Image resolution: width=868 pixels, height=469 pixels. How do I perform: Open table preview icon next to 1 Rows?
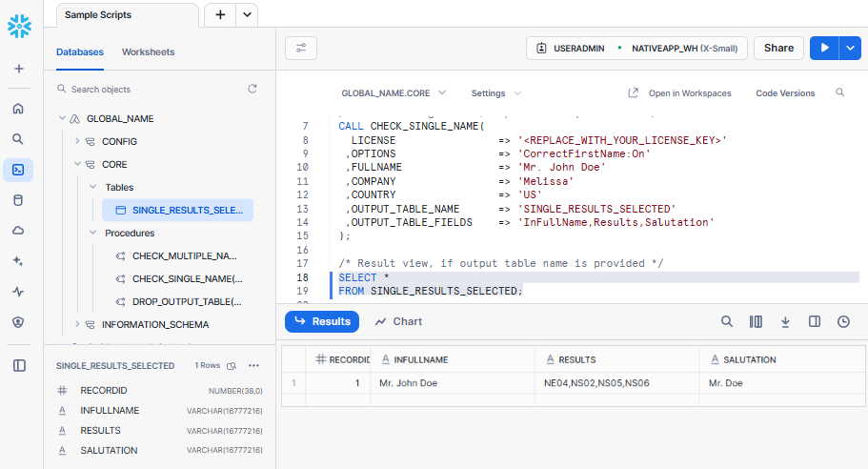[x=232, y=365]
